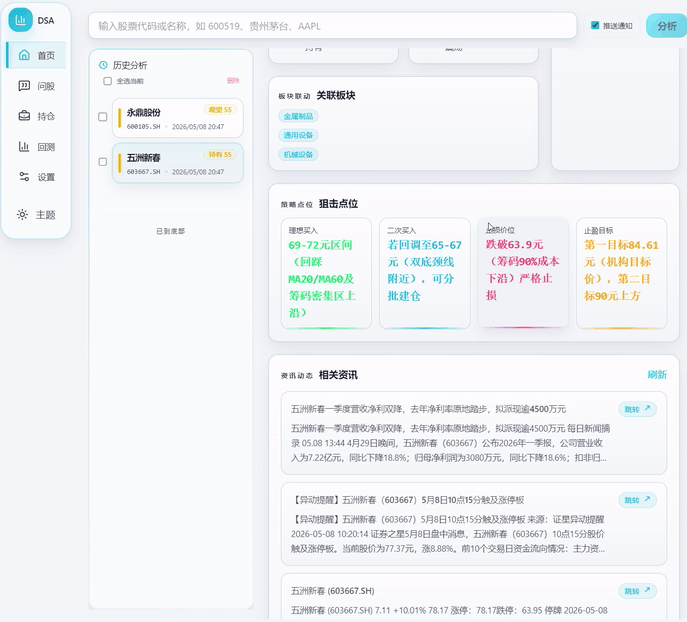Check the 全选当前 checkbox
This screenshot has height=622, width=687.
[107, 81]
